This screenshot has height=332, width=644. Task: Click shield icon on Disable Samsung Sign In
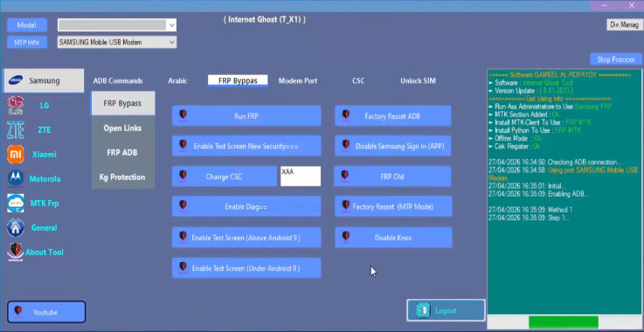point(346,145)
